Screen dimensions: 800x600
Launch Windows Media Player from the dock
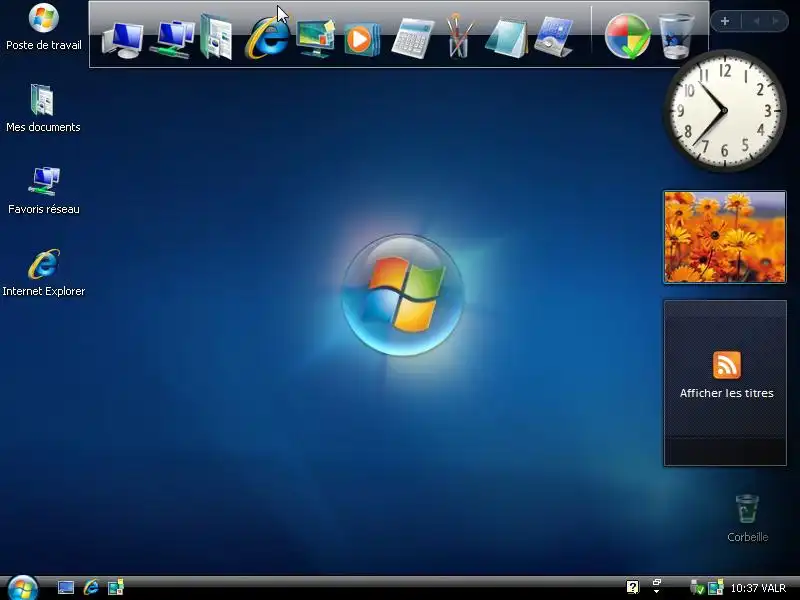pos(362,39)
